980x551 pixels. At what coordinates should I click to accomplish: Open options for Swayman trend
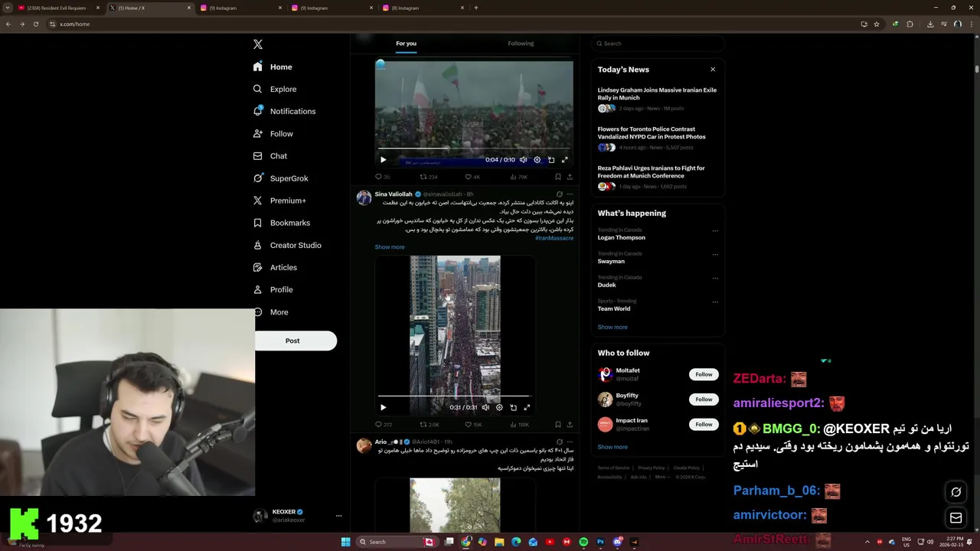tap(715, 254)
